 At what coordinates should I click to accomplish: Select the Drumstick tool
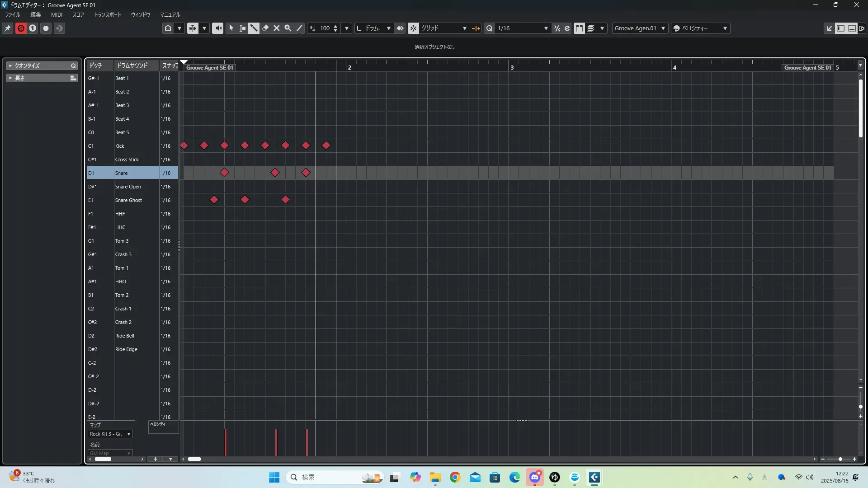pos(254,28)
